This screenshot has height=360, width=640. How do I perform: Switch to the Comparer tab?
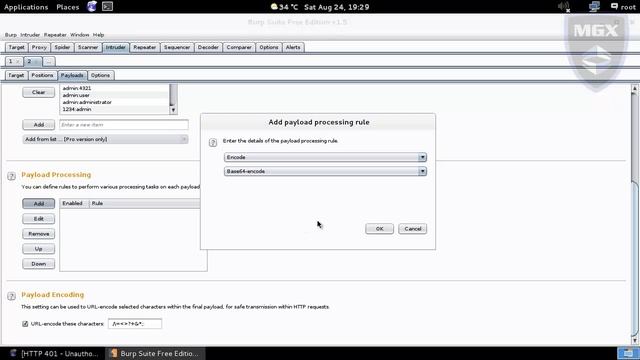[x=239, y=47]
